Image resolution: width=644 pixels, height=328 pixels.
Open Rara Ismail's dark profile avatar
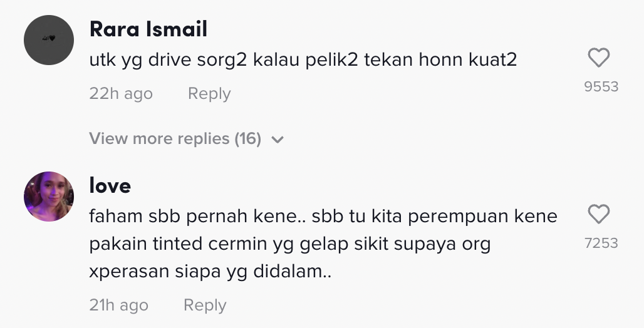click(x=49, y=39)
